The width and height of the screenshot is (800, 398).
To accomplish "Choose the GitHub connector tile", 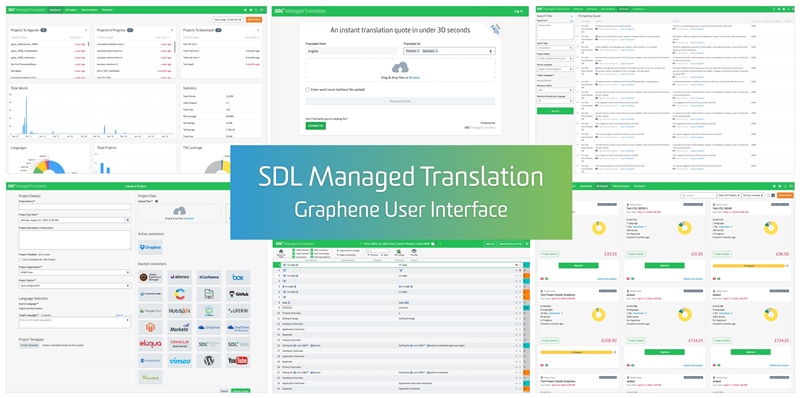I will 238,294.
